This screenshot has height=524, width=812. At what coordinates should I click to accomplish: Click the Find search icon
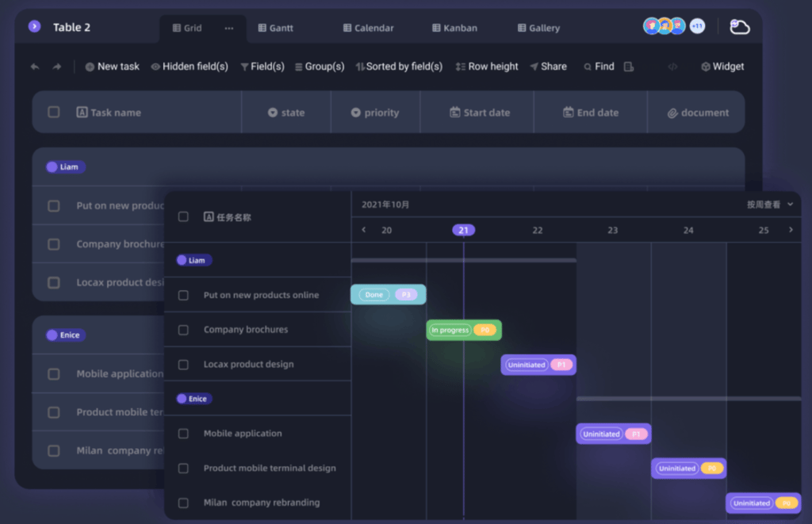coord(588,67)
